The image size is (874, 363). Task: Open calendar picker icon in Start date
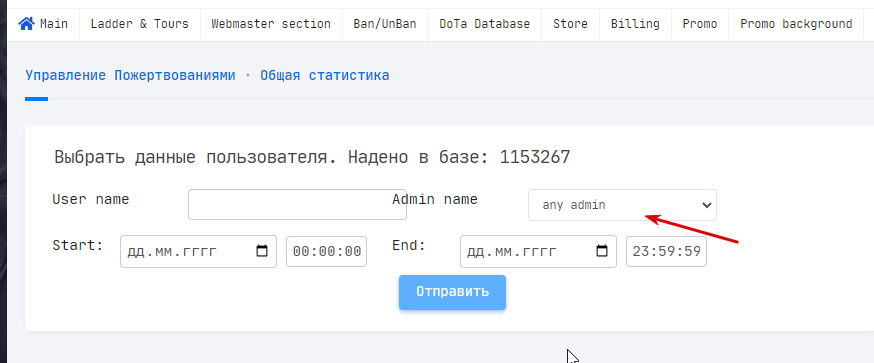coord(262,251)
